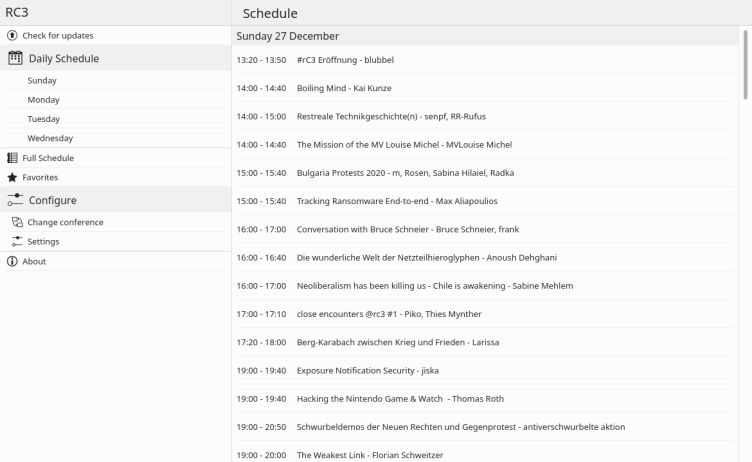The width and height of the screenshot is (752, 462).
Task: Open Hacking the Nintendo Game & Watch
Action: pyautogui.click(x=400, y=398)
